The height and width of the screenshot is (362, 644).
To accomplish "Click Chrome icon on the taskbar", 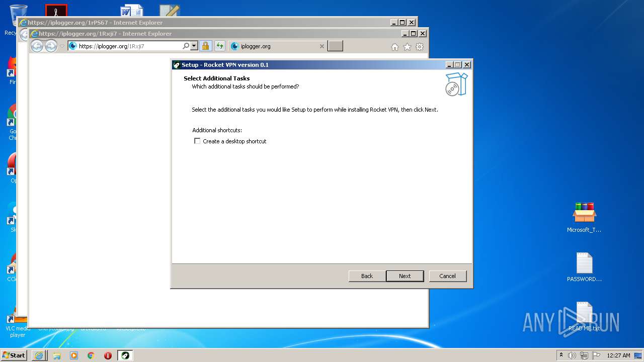I will (x=91, y=355).
